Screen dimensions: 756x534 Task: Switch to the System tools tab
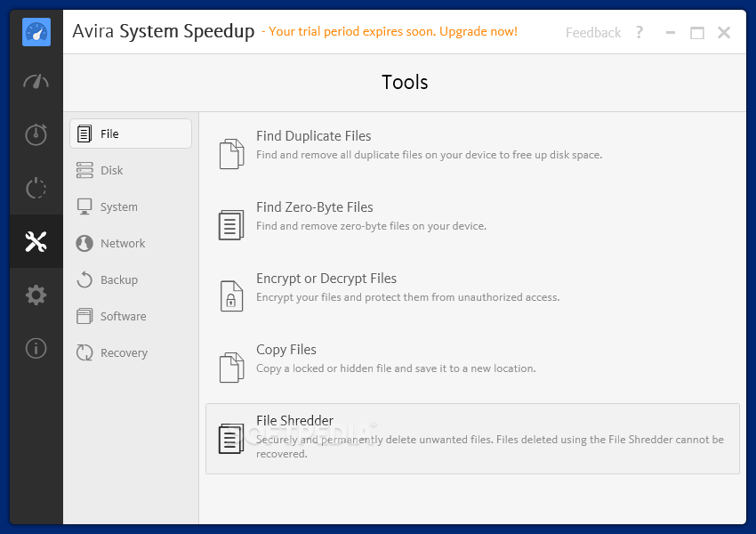131,206
